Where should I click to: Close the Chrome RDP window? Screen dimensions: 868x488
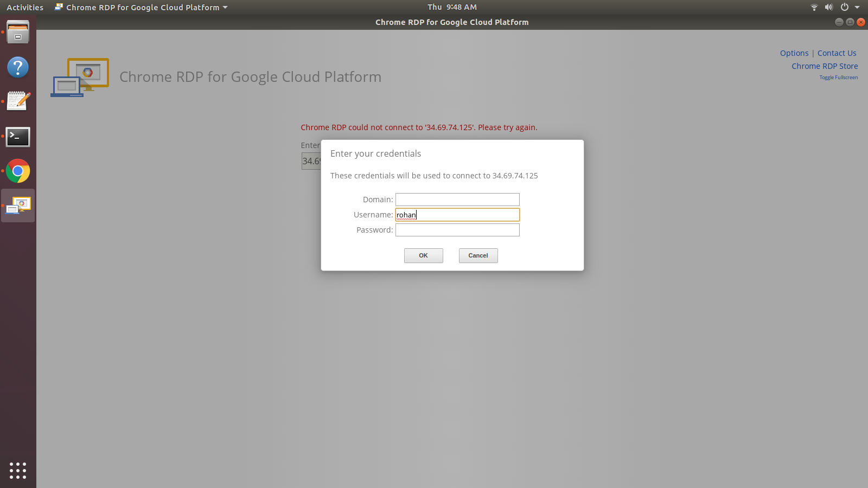861,22
